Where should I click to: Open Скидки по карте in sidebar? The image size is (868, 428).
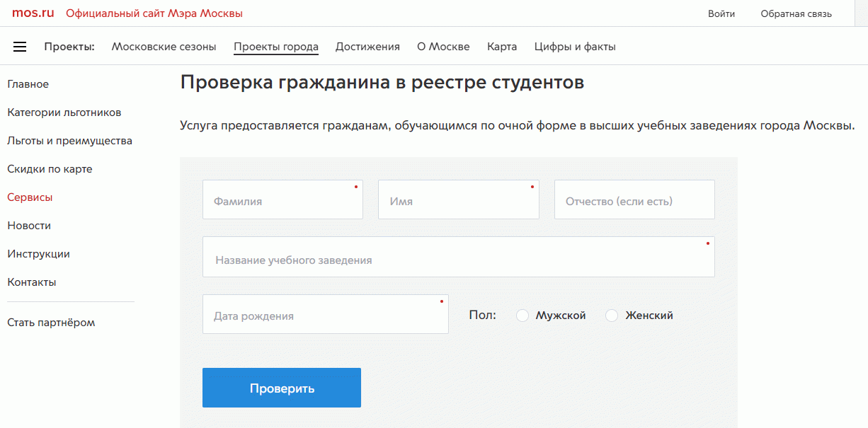[50, 169]
